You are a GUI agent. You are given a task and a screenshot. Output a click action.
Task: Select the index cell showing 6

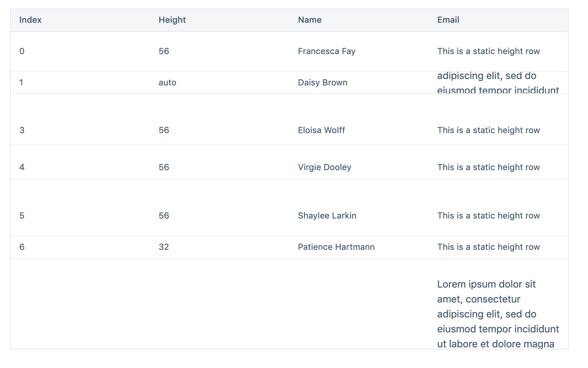coord(22,247)
